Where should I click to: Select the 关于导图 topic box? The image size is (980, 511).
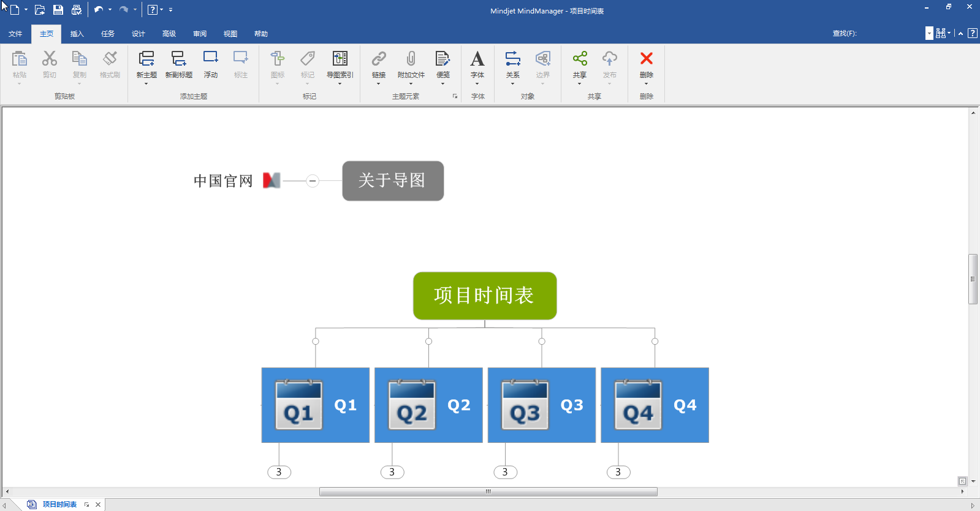pyautogui.click(x=392, y=181)
